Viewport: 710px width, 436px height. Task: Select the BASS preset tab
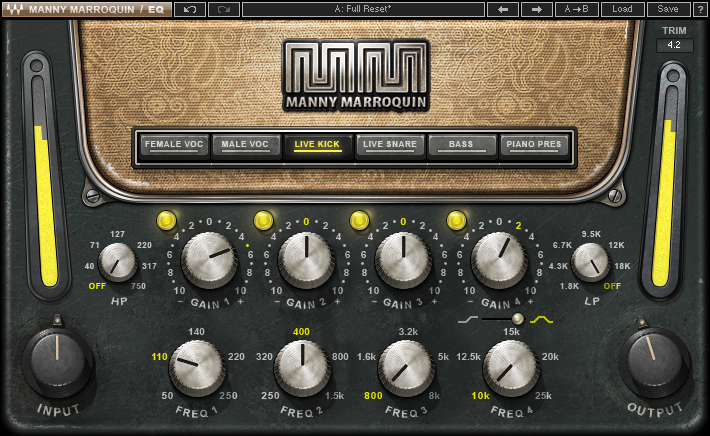click(x=461, y=145)
